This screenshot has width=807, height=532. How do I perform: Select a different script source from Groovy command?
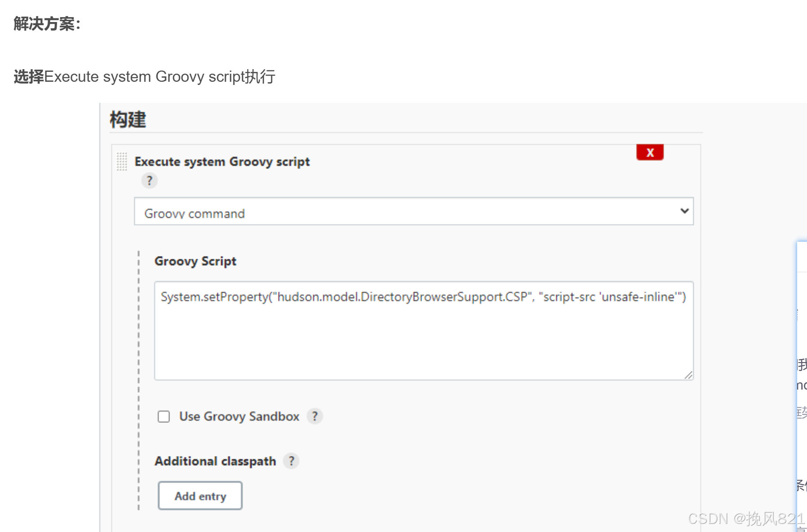tap(413, 211)
